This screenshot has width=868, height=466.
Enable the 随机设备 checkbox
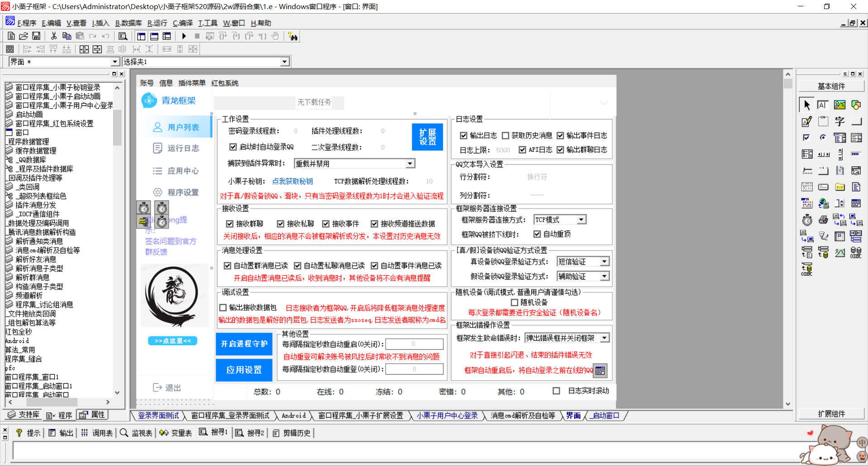[x=514, y=302]
